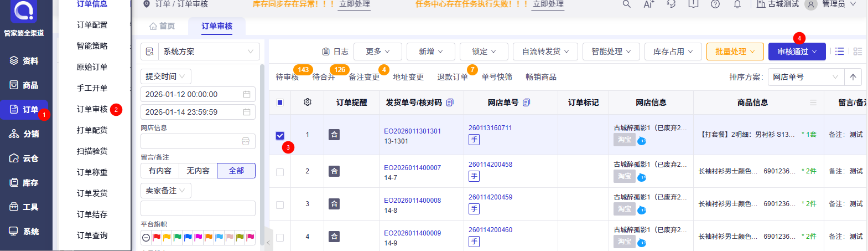Open 订单查询 in the order submenu
Image resolution: width=868 pixels, height=251 pixels.
pyautogui.click(x=92, y=235)
